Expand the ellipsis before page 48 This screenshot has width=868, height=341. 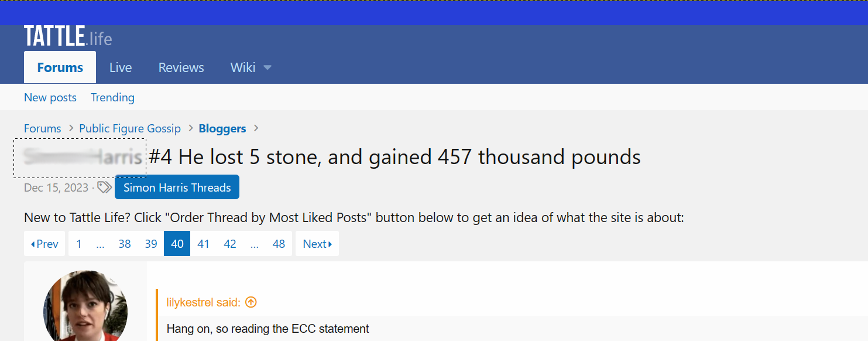(x=255, y=244)
